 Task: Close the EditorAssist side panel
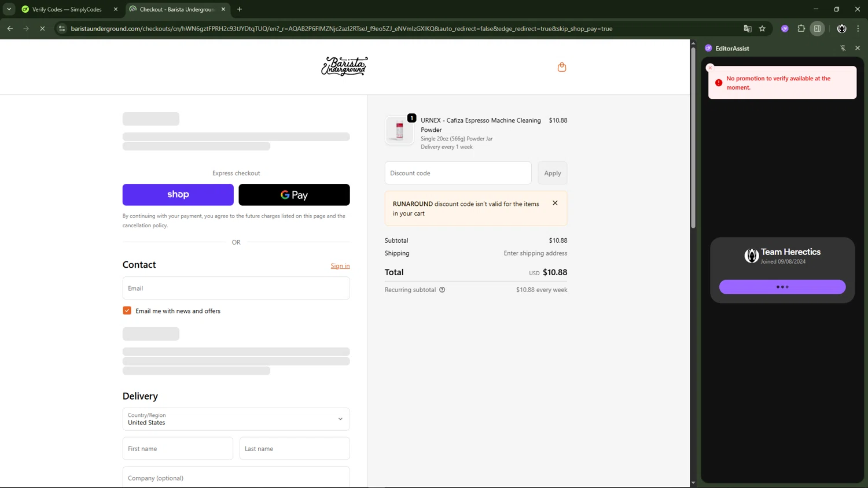click(x=858, y=48)
